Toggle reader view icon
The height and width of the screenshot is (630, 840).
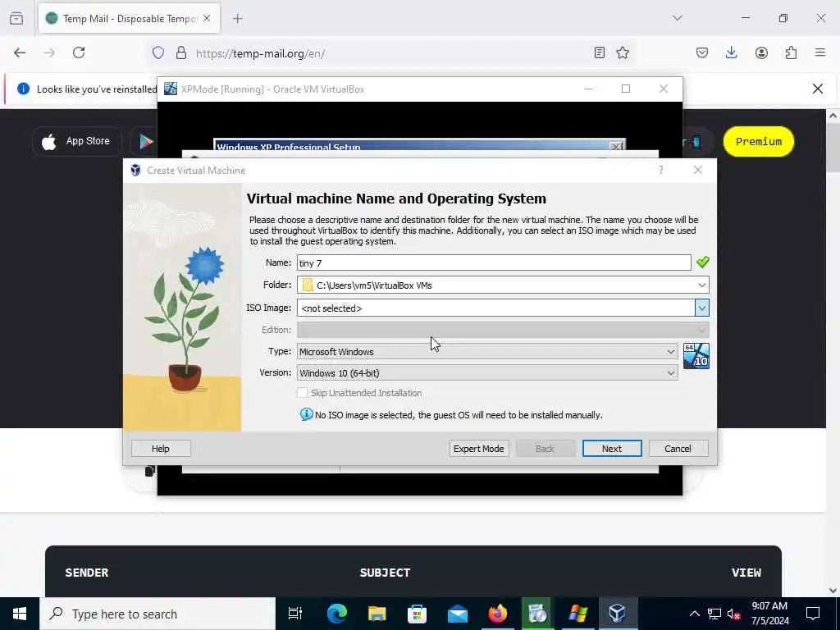point(600,52)
